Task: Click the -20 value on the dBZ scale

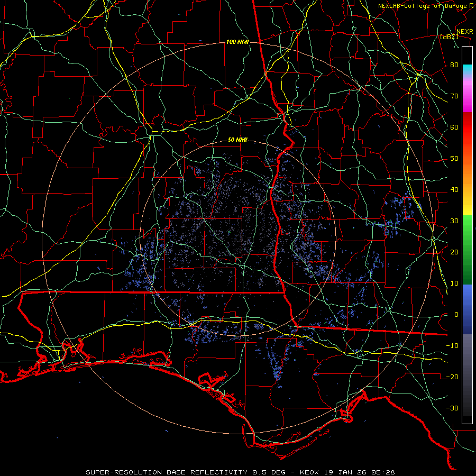Action: pyautogui.click(x=452, y=377)
